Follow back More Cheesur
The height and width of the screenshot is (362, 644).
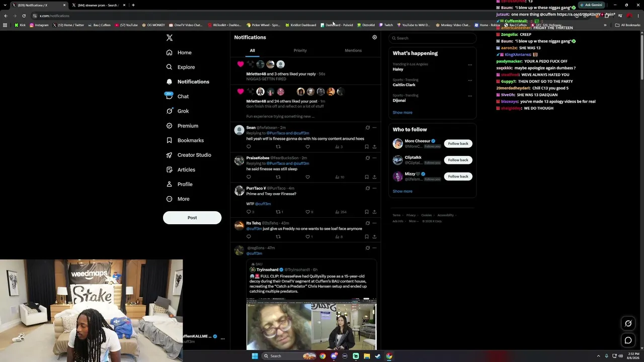[x=458, y=144]
